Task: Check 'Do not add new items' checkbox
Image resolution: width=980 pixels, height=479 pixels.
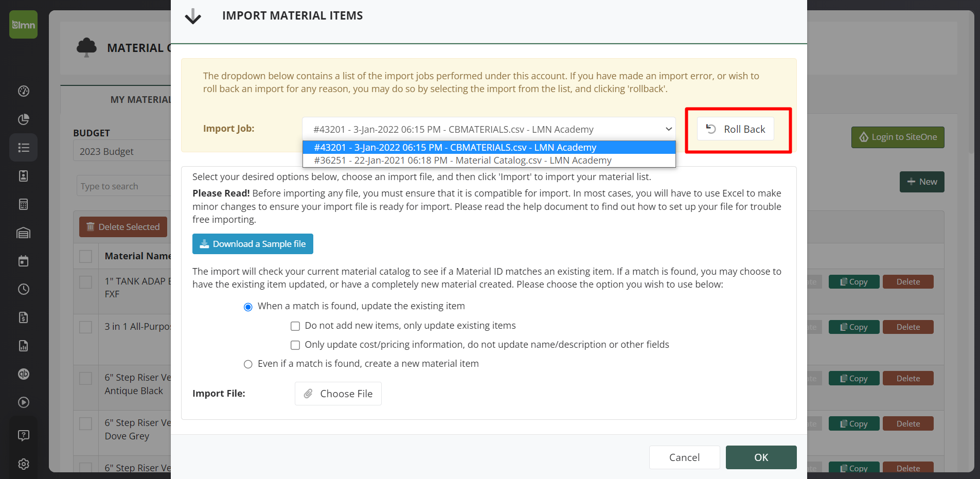Action: (295, 326)
